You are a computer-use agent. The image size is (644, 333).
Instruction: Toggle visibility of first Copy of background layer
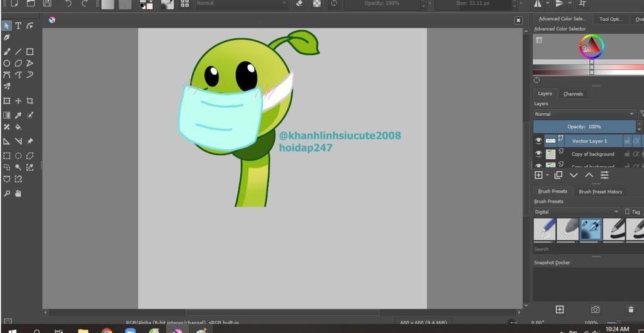coord(538,154)
